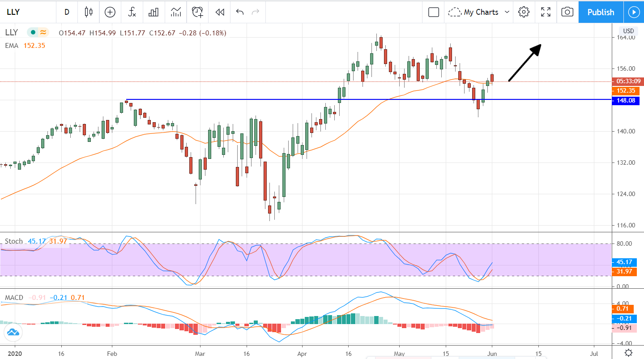Open compare symbol with plus icon

click(x=110, y=12)
